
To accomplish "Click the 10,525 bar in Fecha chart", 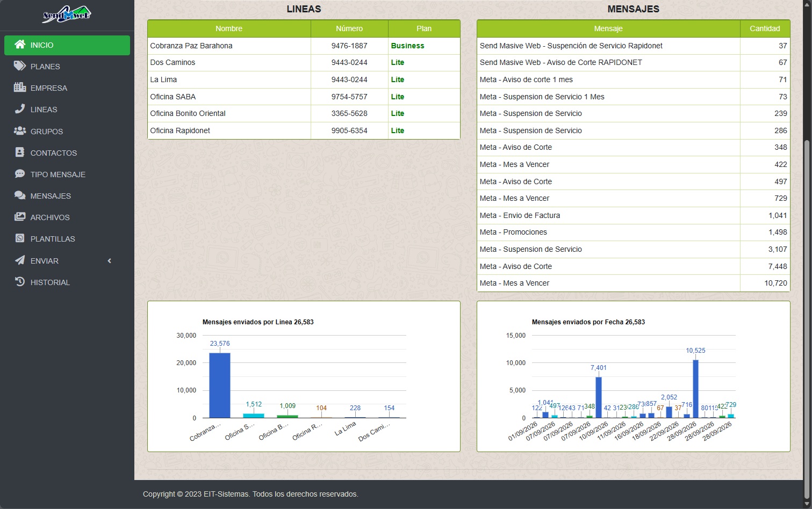I will [695, 389].
